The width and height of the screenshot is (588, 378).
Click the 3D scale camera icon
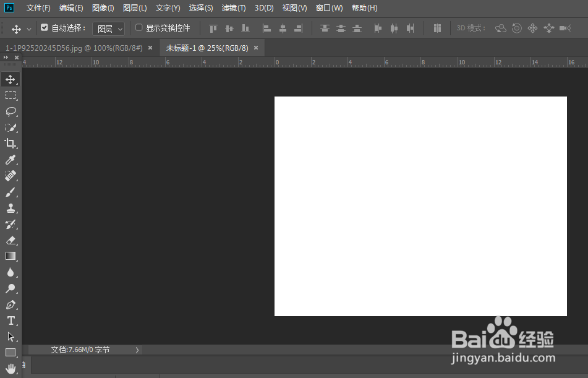coord(565,28)
